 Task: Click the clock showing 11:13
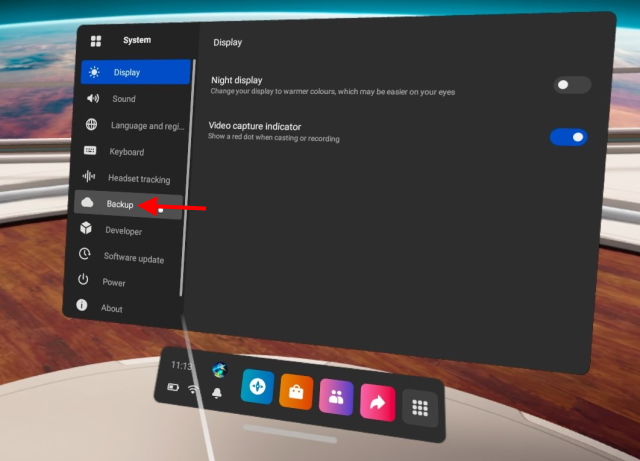181,365
